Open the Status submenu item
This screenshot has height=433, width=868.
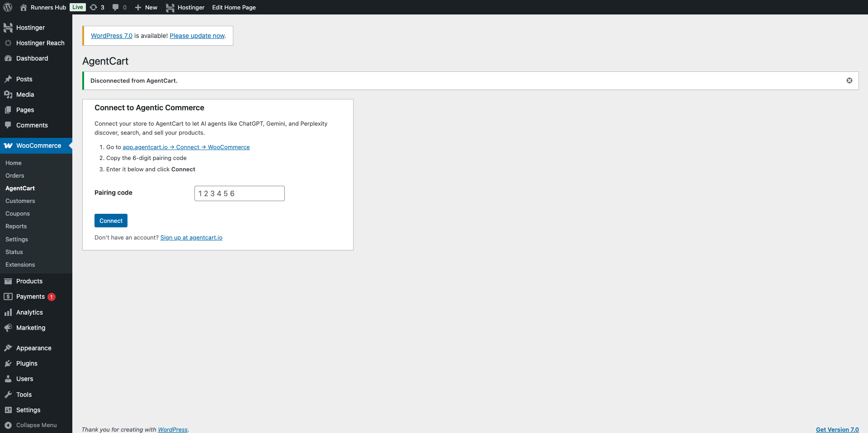pyautogui.click(x=14, y=252)
